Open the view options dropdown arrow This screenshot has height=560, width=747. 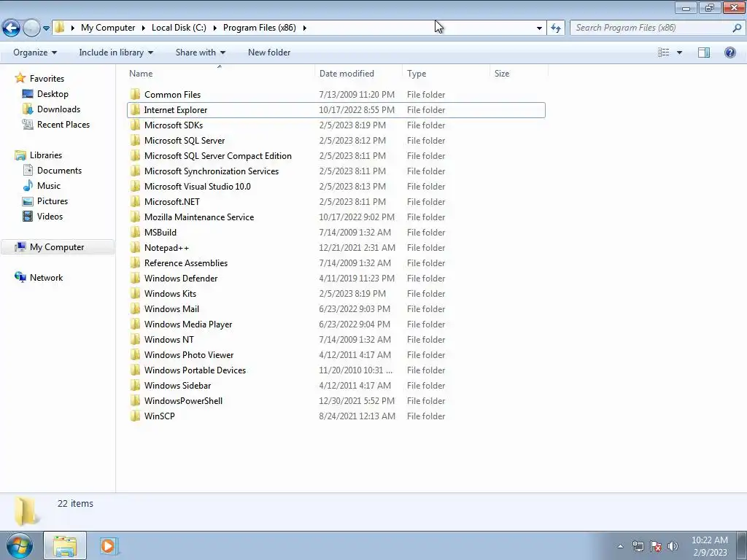tap(679, 52)
